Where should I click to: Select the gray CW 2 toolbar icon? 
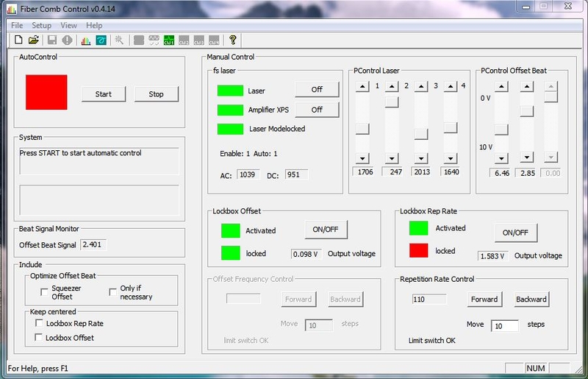(x=184, y=40)
